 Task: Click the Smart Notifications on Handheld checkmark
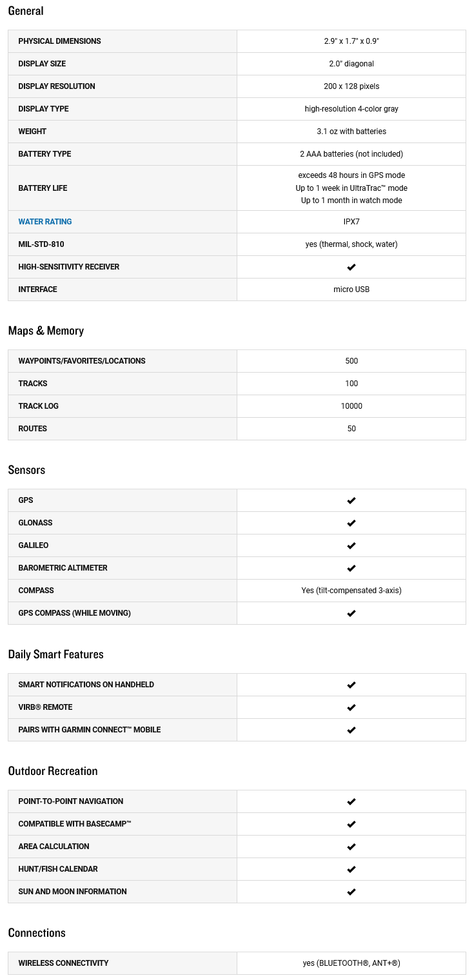[x=351, y=685]
